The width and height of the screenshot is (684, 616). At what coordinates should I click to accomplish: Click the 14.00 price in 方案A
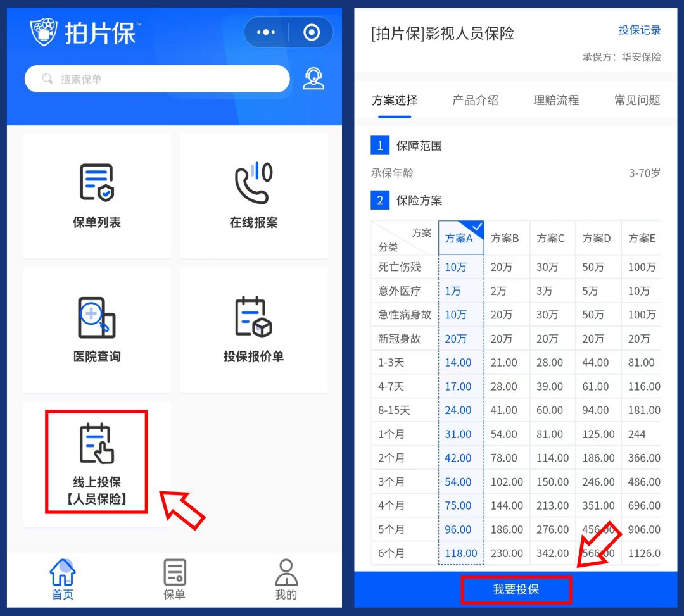point(458,362)
